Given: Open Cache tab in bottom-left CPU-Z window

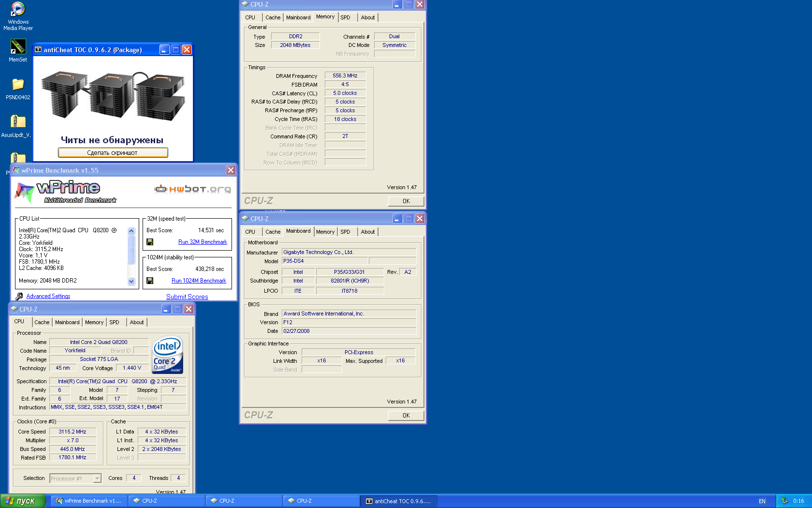Looking at the screenshot, I should coord(42,322).
